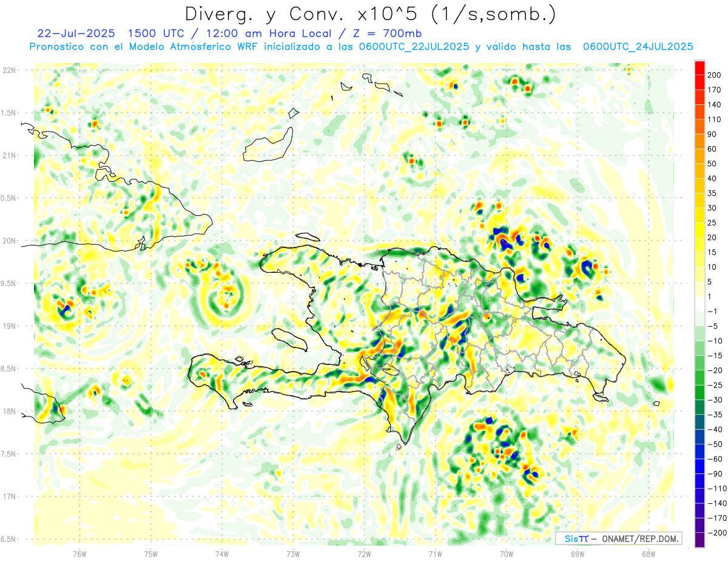Click colorbar value -200 at bottom
The width and height of the screenshot is (728, 562).
click(x=717, y=532)
